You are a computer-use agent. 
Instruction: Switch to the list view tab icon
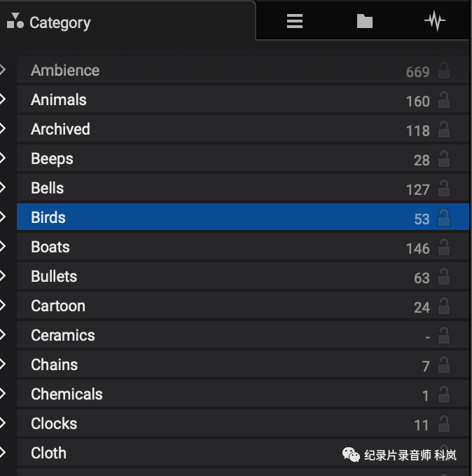295,21
